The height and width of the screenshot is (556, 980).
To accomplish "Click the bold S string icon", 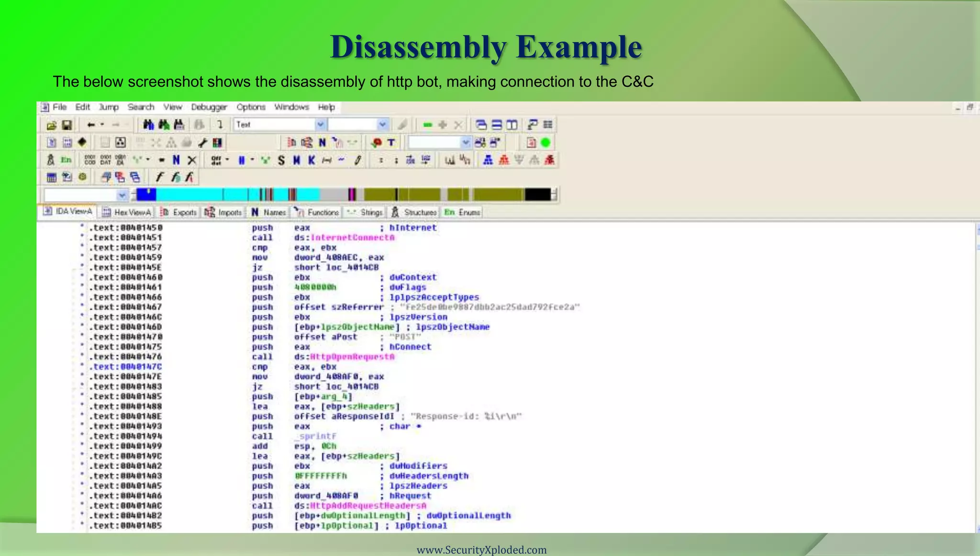I will coord(281,160).
